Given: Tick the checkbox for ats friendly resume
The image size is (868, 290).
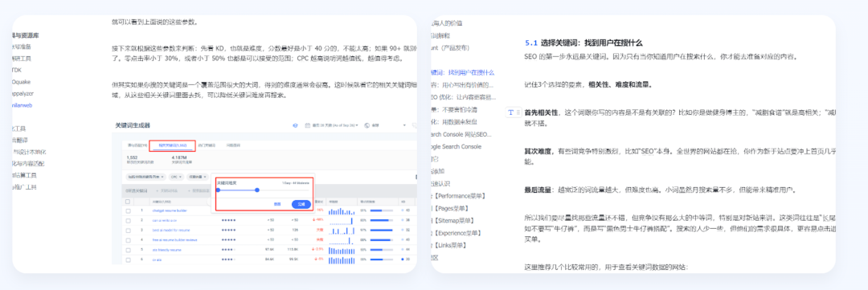Looking at the screenshot, I should [x=128, y=250].
